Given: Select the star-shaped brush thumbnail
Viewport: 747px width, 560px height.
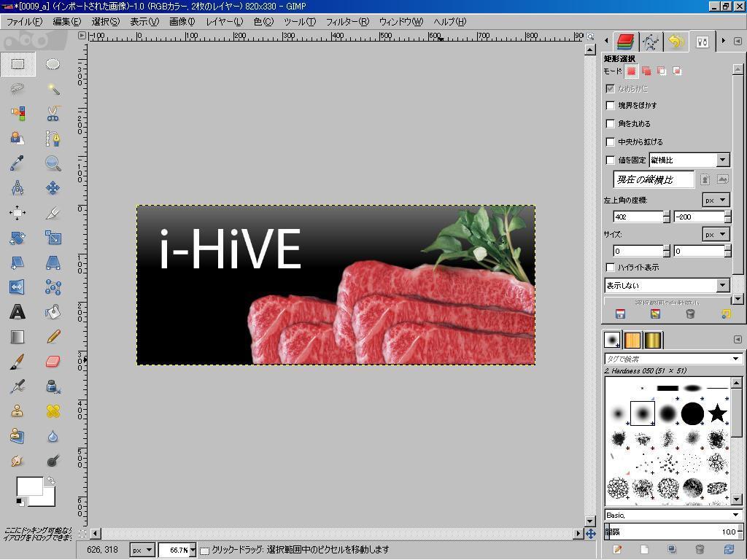Looking at the screenshot, I should coord(717,413).
